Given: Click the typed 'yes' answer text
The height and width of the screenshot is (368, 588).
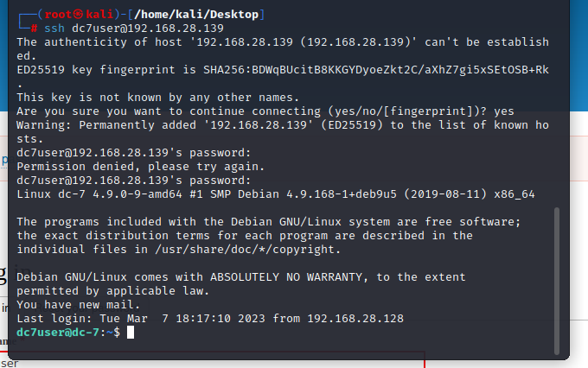Looking at the screenshot, I should point(504,111).
